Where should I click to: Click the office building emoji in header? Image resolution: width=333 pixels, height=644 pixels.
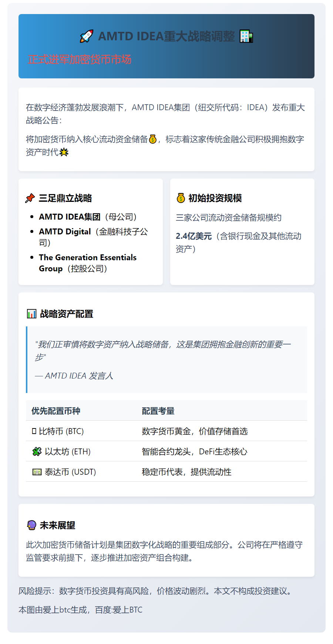[x=246, y=36]
